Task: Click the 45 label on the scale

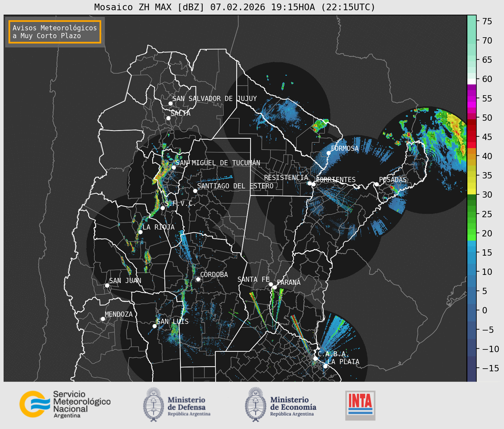Action: (x=487, y=137)
